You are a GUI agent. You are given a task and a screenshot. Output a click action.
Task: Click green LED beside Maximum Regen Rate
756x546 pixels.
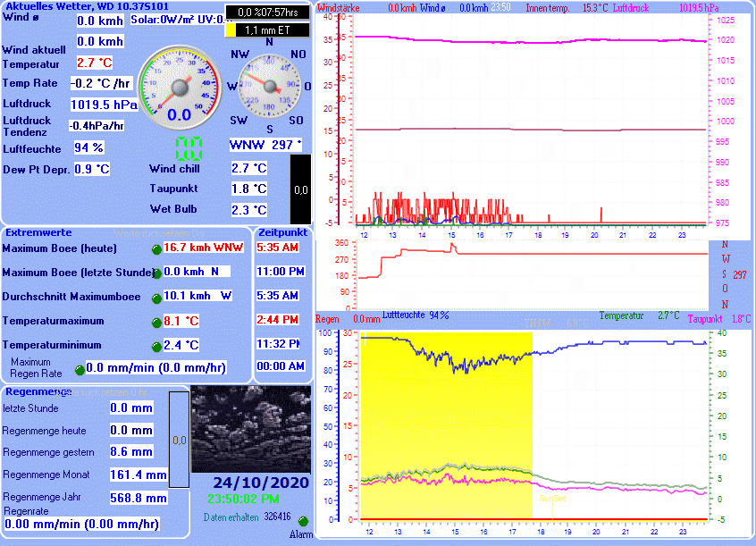pos(80,369)
